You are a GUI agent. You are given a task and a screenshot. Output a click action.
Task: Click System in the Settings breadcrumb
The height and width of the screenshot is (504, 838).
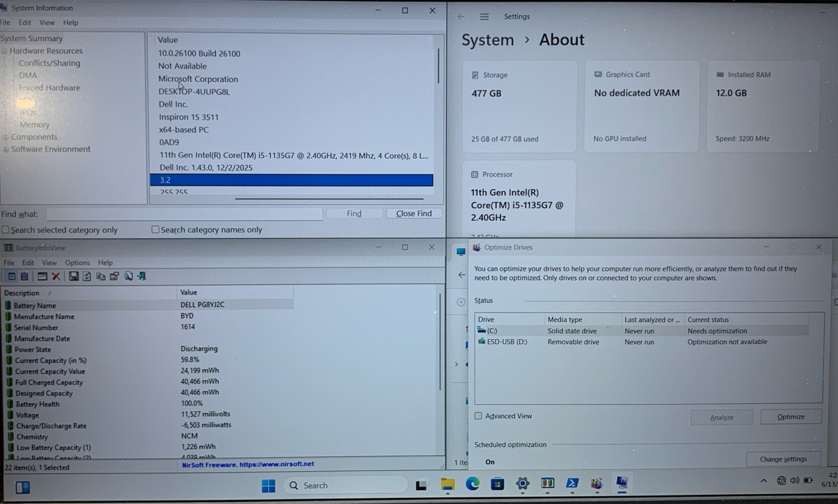(x=488, y=40)
